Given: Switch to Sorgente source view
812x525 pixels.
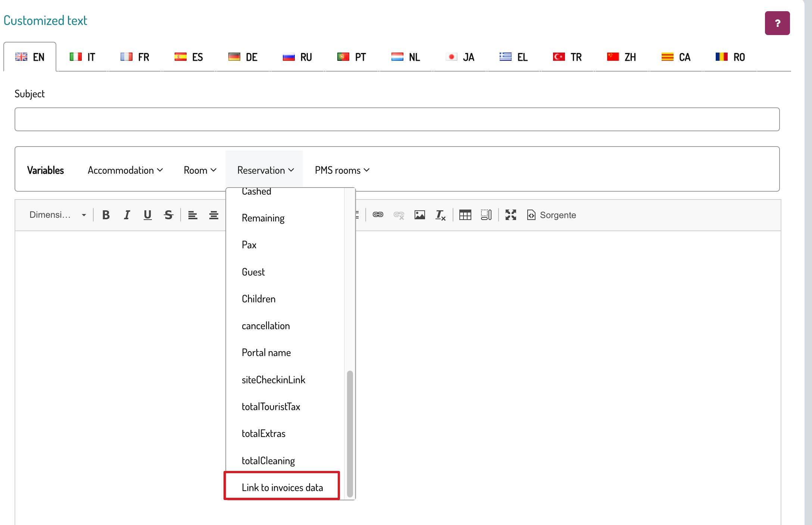Looking at the screenshot, I should click(x=552, y=215).
